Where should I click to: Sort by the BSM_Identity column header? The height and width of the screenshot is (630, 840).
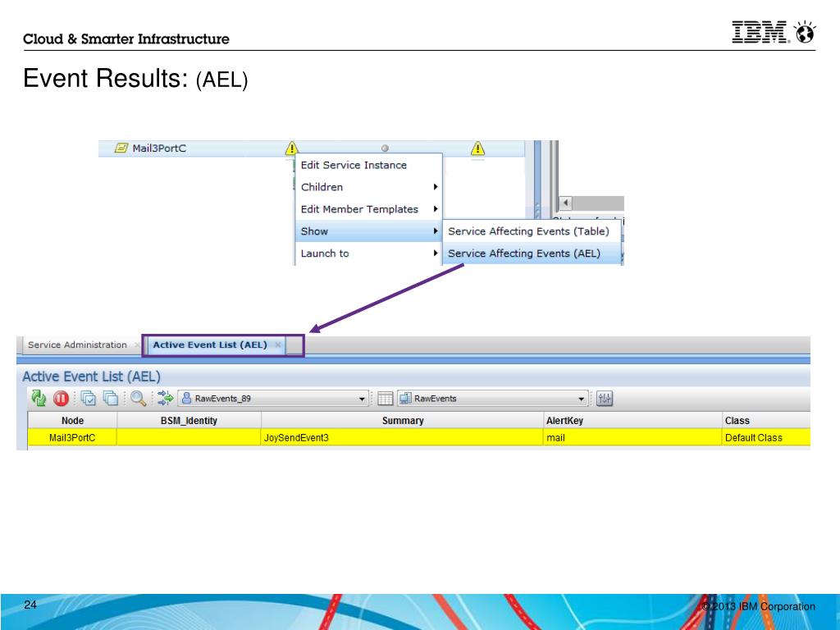(189, 421)
